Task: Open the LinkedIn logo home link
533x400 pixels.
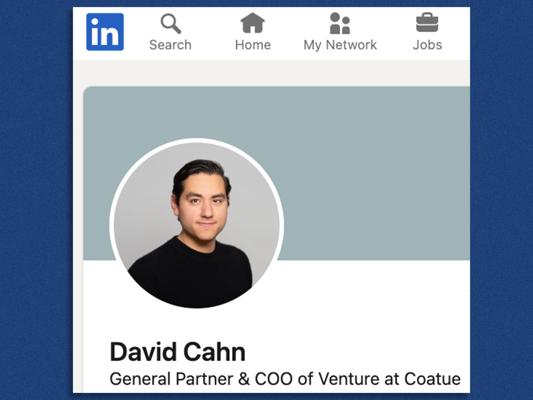Action: (x=105, y=32)
